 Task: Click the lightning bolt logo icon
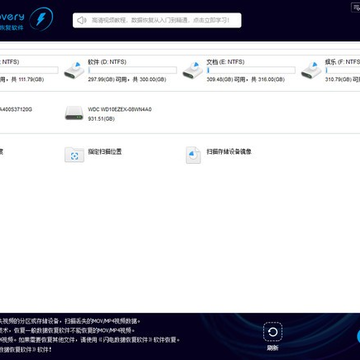(41, 19)
